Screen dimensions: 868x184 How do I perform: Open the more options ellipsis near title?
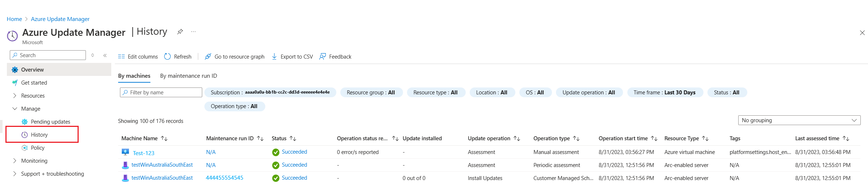tap(194, 32)
